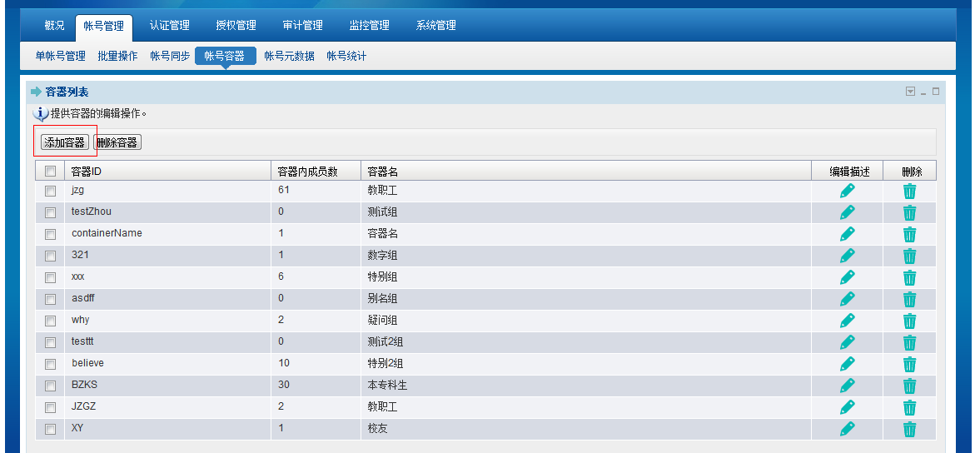Viewport: 980px width, 453px height.
Task: Delete the believe container using trash icon
Action: click(909, 364)
